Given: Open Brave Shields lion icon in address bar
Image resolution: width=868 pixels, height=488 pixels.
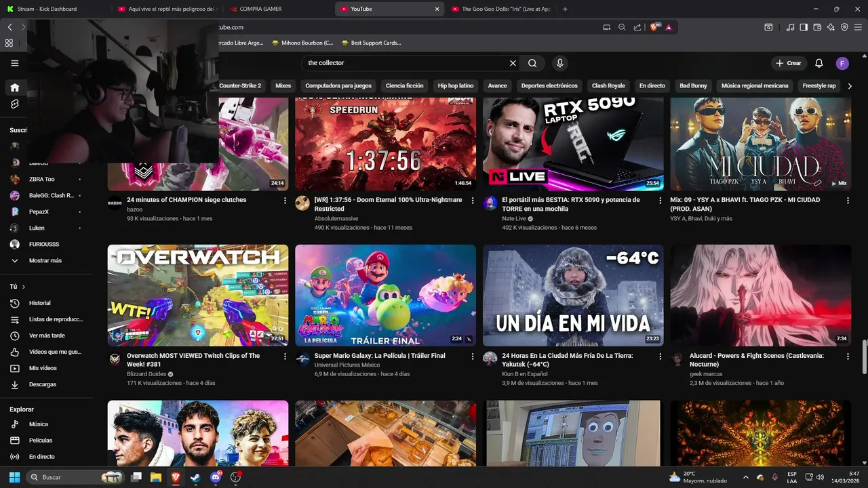Looking at the screenshot, I should pyautogui.click(x=654, y=27).
